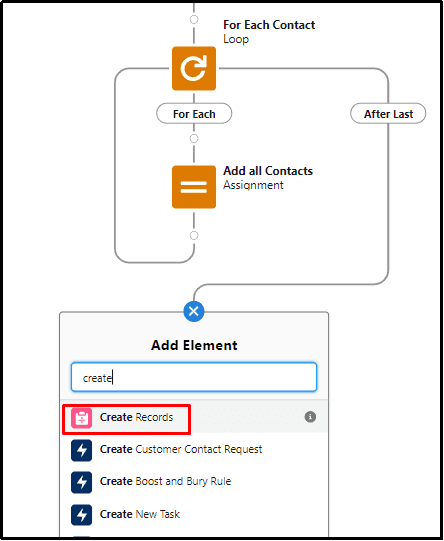
Task: Show info for Create Records
Action: [310, 417]
